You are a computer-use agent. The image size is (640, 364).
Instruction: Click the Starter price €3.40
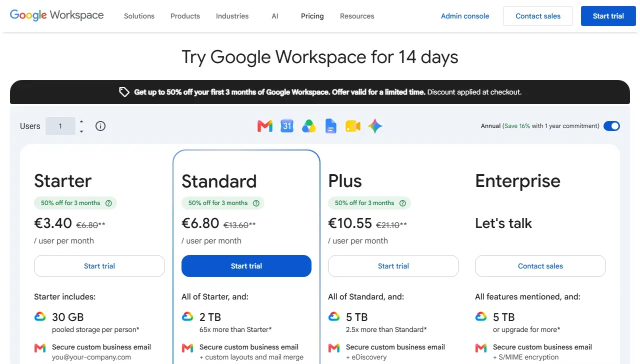point(53,223)
